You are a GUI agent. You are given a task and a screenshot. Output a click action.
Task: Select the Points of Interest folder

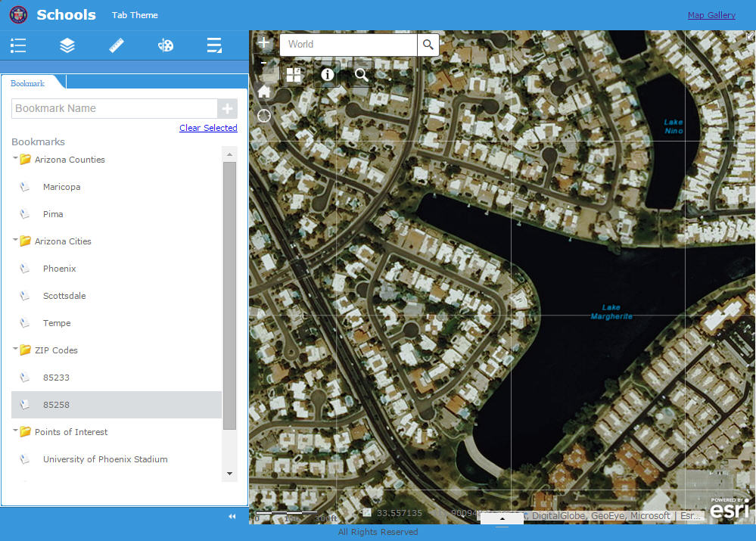[71, 432]
